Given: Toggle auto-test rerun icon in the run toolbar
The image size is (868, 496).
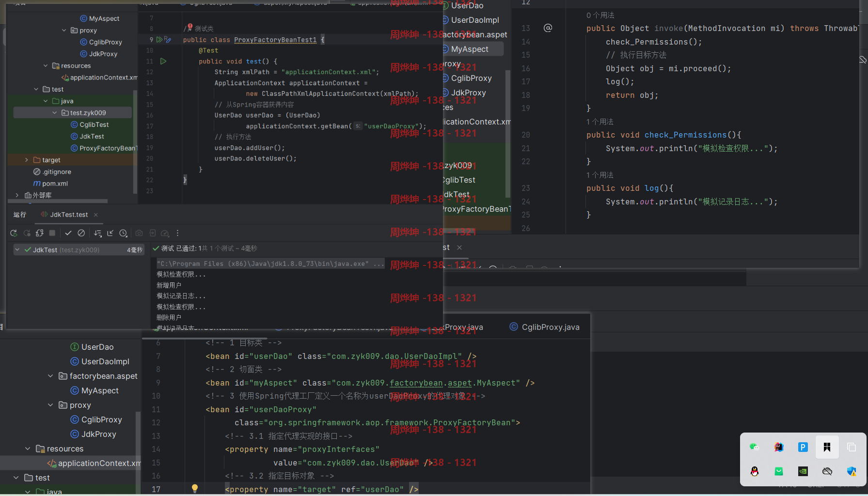Looking at the screenshot, I should (x=40, y=233).
